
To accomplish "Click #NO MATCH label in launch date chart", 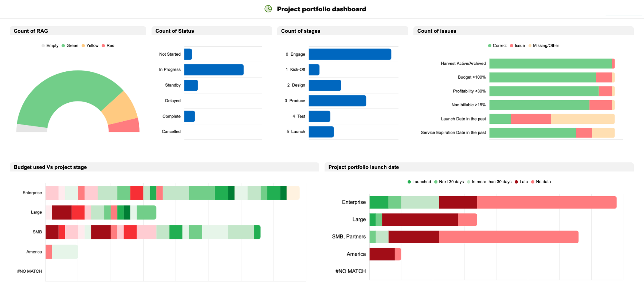I will tap(350, 271).
